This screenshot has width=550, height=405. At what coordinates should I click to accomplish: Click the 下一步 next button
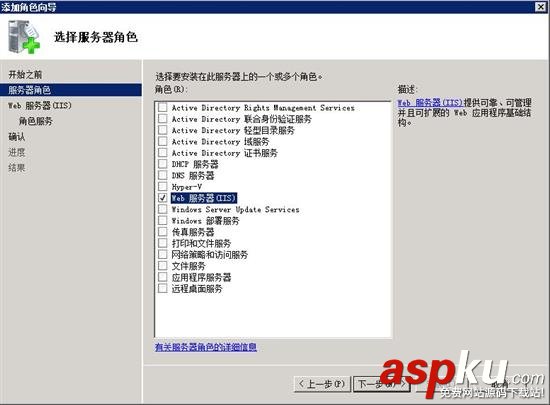pos(382,384)
